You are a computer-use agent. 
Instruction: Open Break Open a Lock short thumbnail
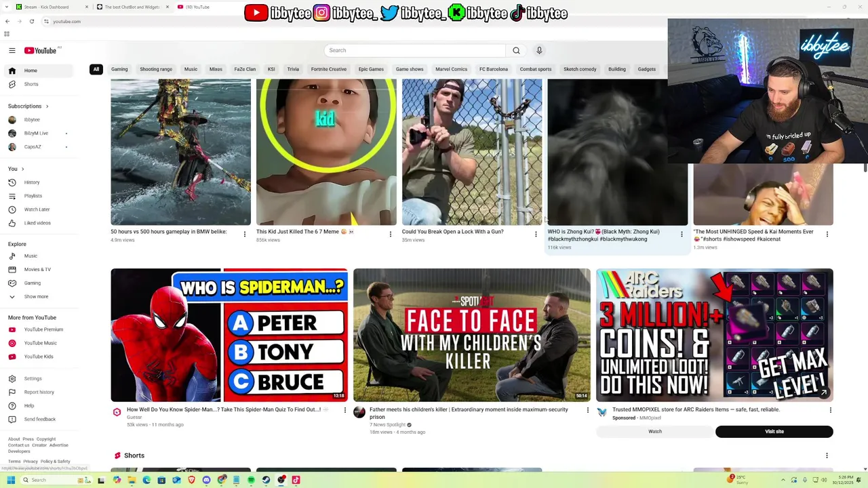pos(472,152)
